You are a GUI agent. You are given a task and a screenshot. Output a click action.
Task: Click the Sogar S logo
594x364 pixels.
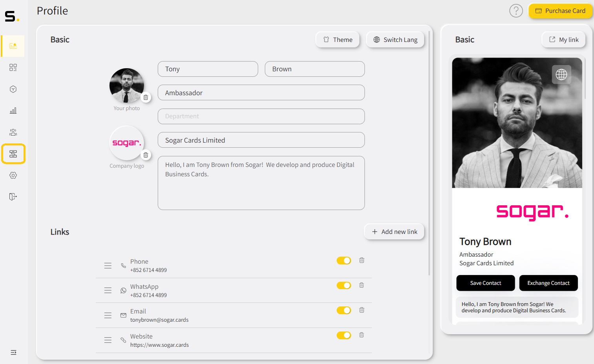pos(12,16)
